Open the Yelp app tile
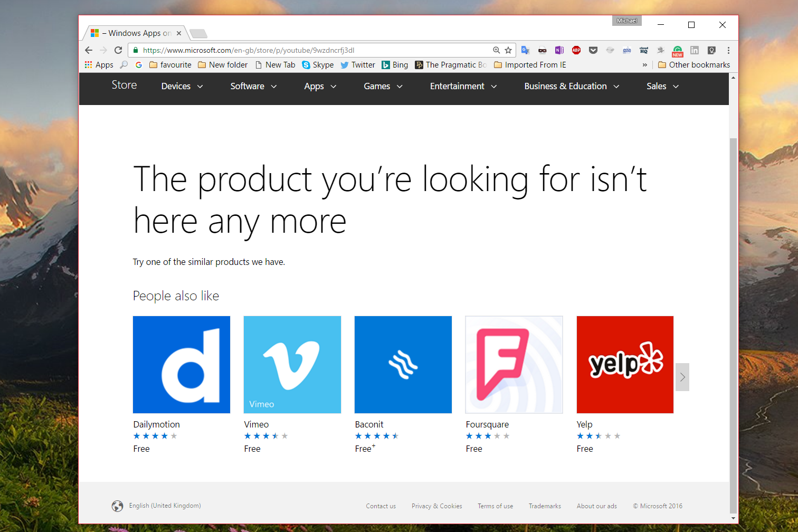Screen dimensions: 798x532 (625, 365)
